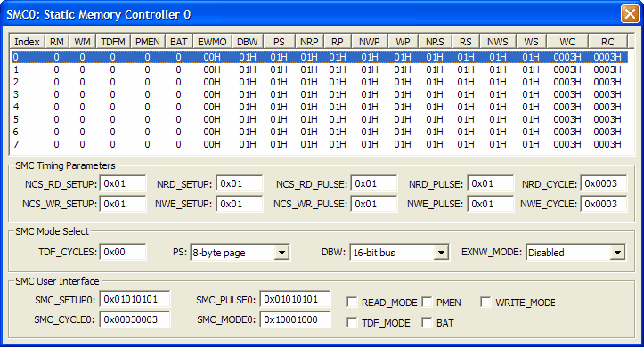Open the PS page size dropdown
The image size is (644, 347).
[281, 253]
